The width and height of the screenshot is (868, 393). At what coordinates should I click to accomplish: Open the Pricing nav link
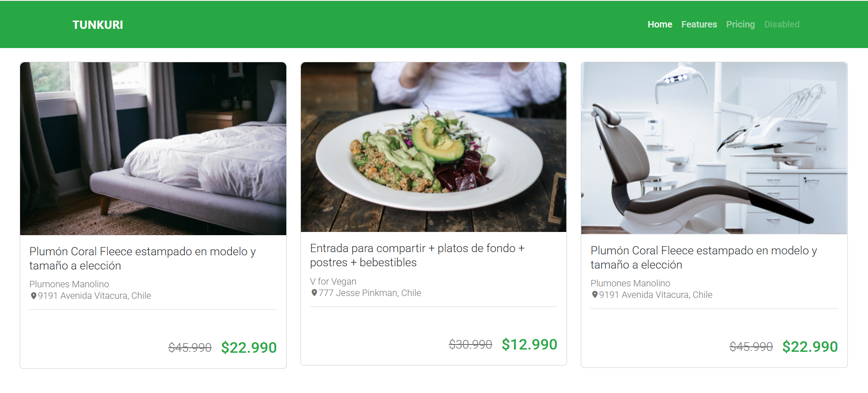740,24
